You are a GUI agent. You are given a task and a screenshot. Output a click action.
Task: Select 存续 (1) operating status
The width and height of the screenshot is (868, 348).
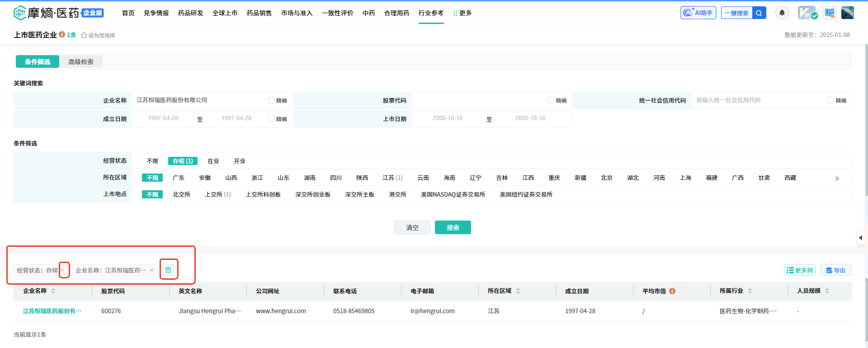[183, 161]
